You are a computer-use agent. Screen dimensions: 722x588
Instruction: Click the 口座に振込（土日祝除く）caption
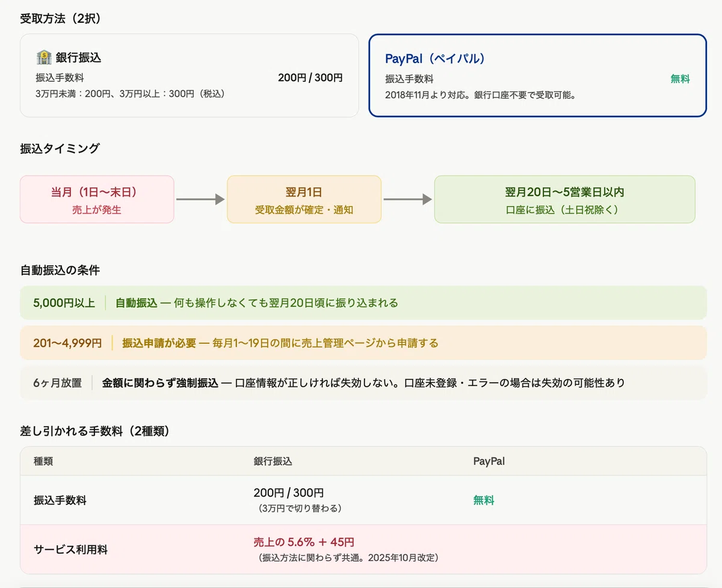pos(564,210)
